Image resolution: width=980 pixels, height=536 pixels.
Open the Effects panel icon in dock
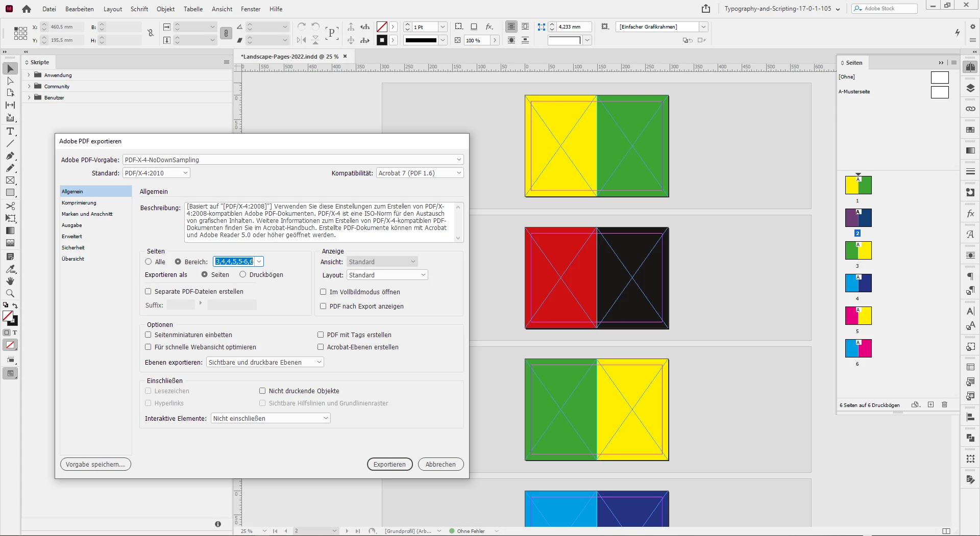tap(970, 214)
